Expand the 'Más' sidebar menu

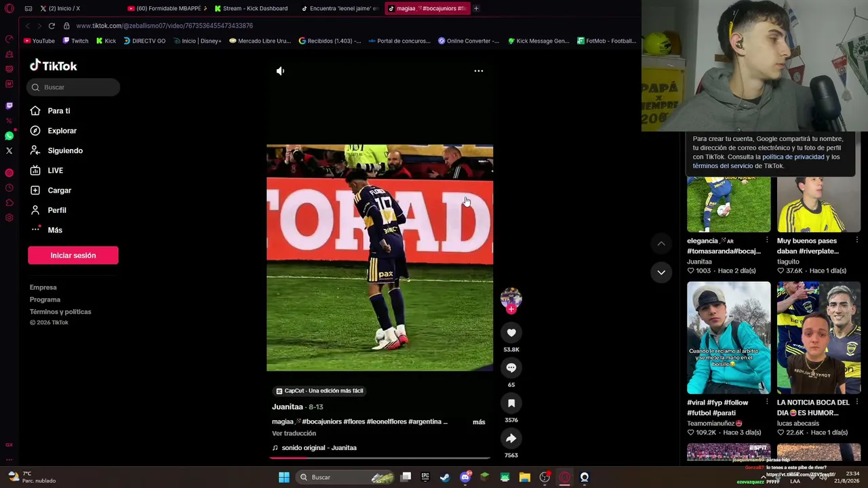pos(46,230)
